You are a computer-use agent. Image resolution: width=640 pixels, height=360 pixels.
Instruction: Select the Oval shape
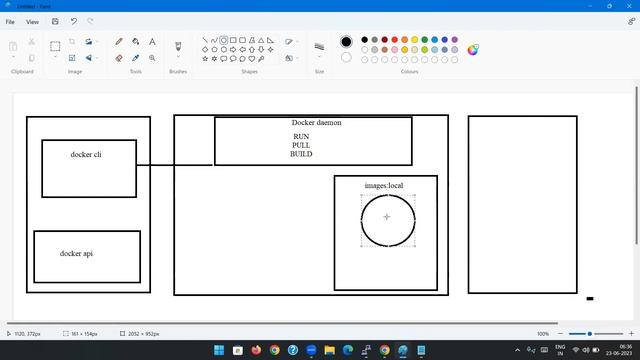[x=223, y=40]
